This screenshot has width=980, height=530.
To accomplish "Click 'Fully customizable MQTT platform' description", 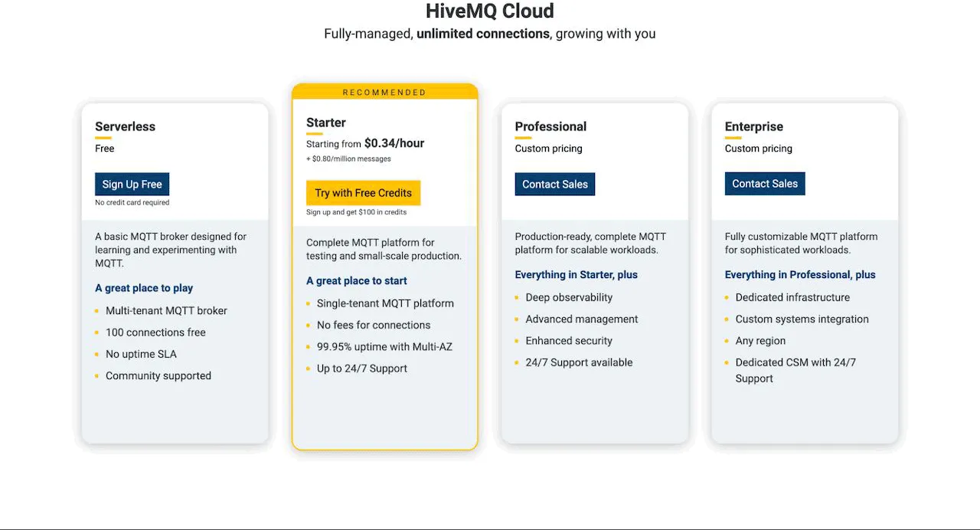I will point(801,243).
